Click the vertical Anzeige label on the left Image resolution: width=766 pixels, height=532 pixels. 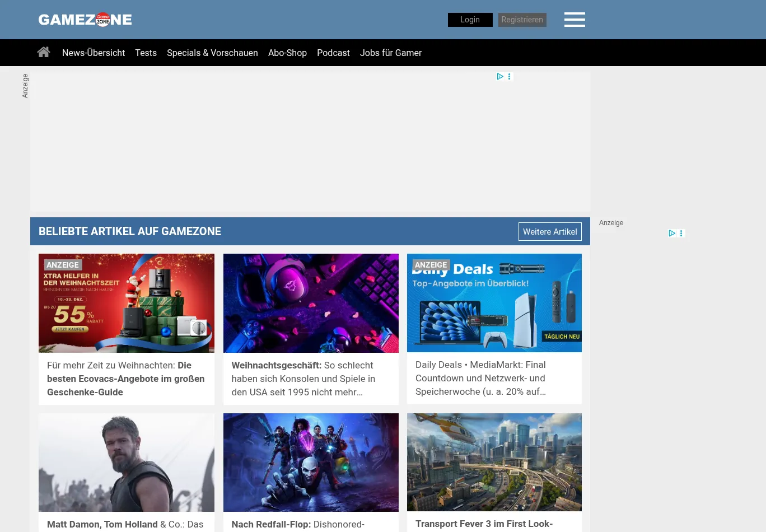pyautogui.click(x=25, y=86)
